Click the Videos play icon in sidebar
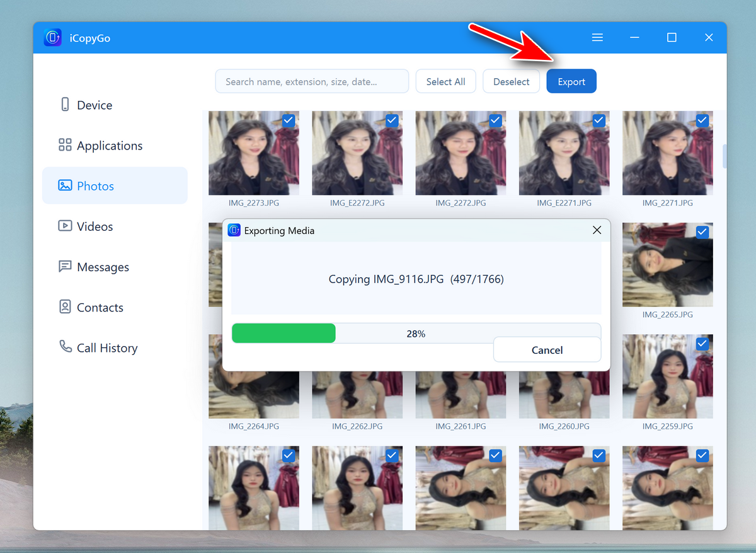Image resolution: width=756 pixels, height=553 pixels. click(65, 226)
